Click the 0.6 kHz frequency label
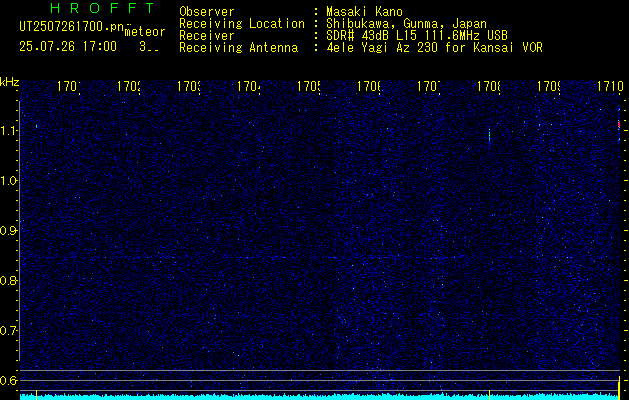The width and height of the screenshot is (629, 400). point(9,380)
